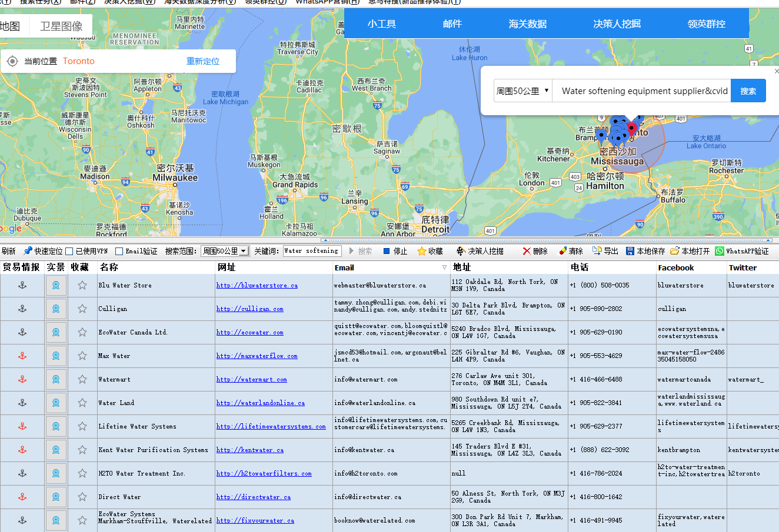Open http://directwater.ca link

pyautogui.click(x=254, y=497)
